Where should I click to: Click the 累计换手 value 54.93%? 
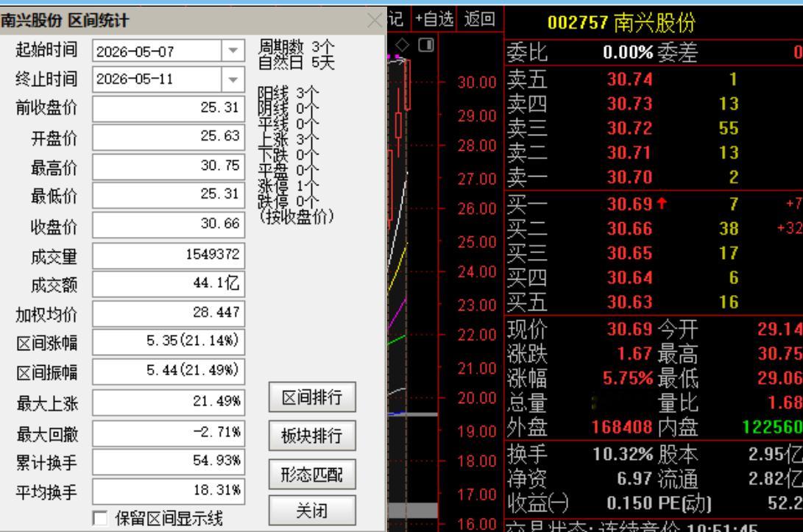(169, 461)
